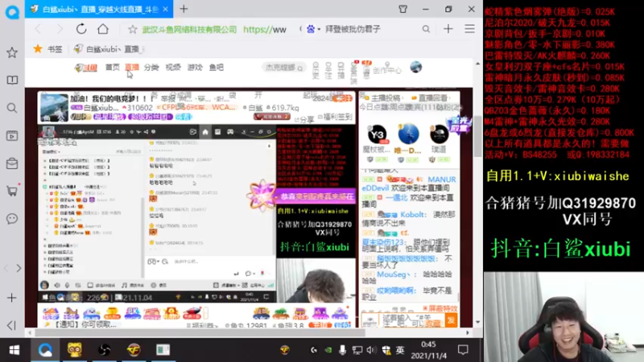The width and height of the screenshot is (644, 362).
Task: Click the 书签 bookmarks label
Action: [x=55, y=49]
